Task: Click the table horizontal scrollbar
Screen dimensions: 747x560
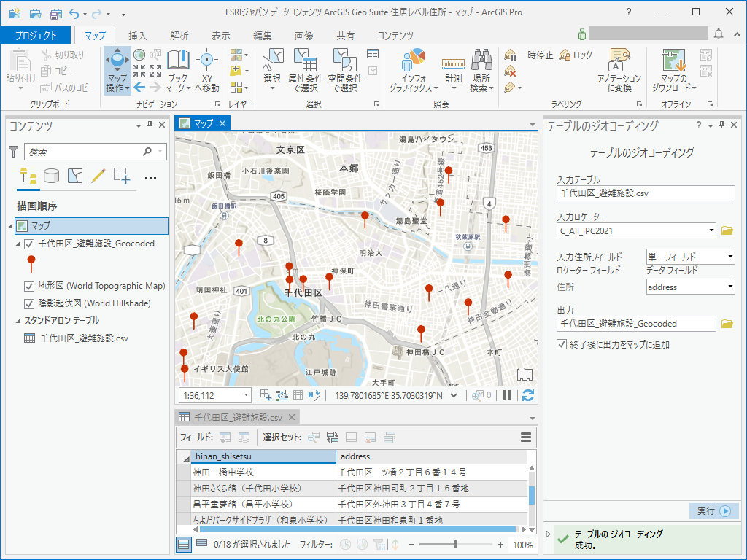Action: point(357,529)
